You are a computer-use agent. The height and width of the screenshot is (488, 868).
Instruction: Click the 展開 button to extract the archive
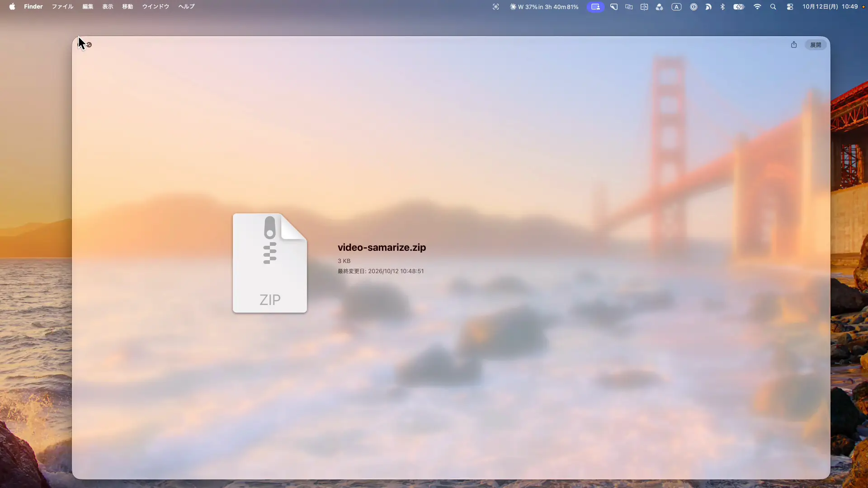(x=816, y=45)
